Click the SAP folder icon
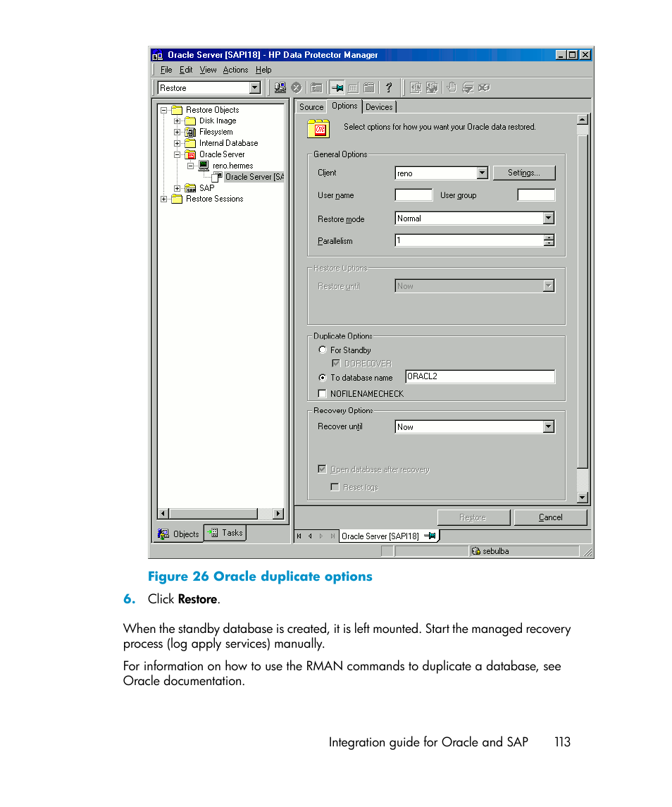 pyautogui.click(x=190, y=188)
